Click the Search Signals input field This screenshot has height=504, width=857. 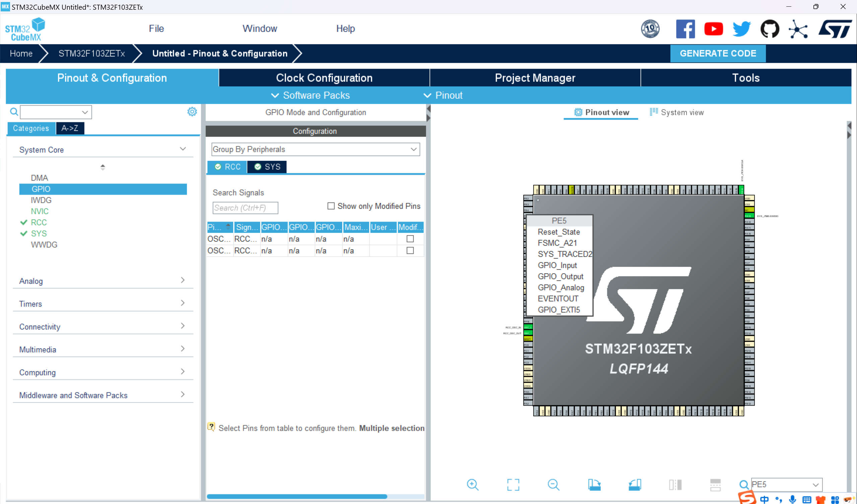[245, 208]
